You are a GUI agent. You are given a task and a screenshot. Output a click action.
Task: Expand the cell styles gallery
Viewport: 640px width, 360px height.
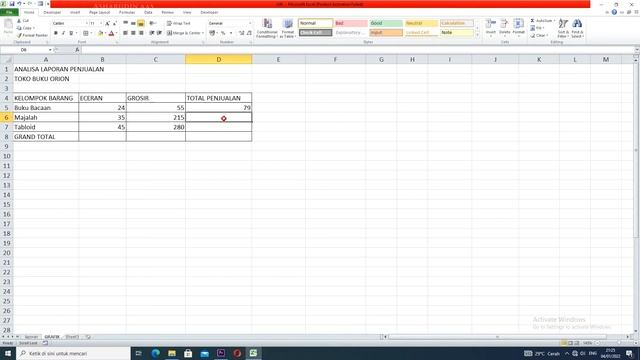(x=478, y=36)
